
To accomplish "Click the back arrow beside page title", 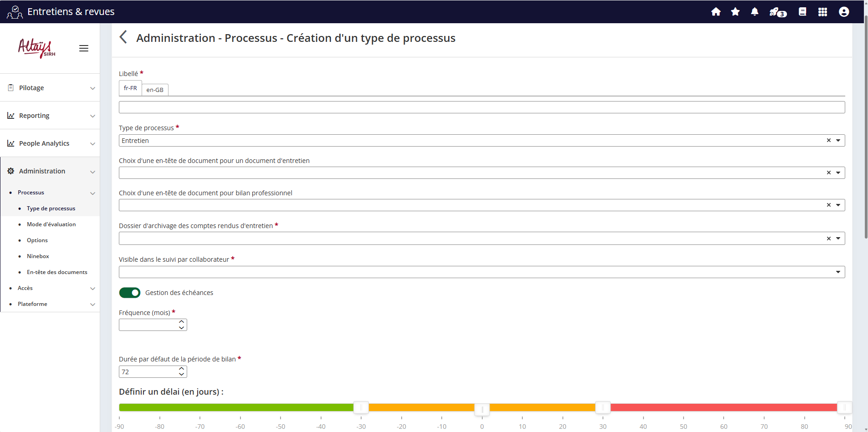I will [123, 37].
